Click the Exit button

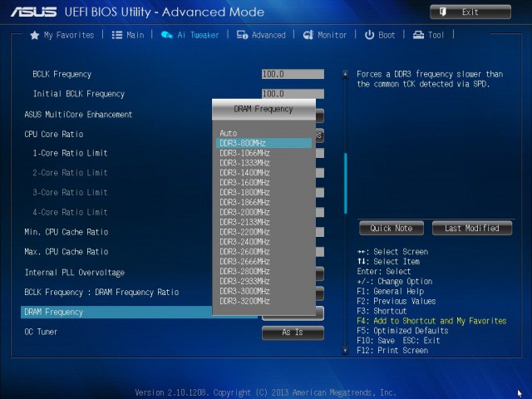[x=470, y=12]
